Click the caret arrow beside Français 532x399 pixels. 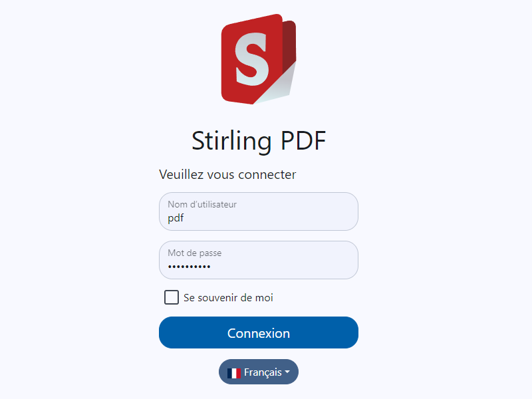pos(287,372)
